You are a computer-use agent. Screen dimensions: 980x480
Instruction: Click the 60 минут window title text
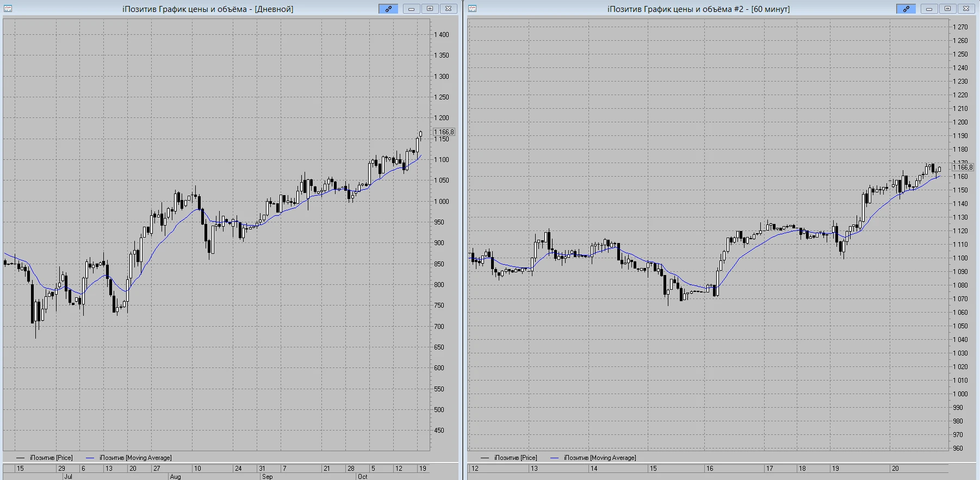click(x=698, y=9)
